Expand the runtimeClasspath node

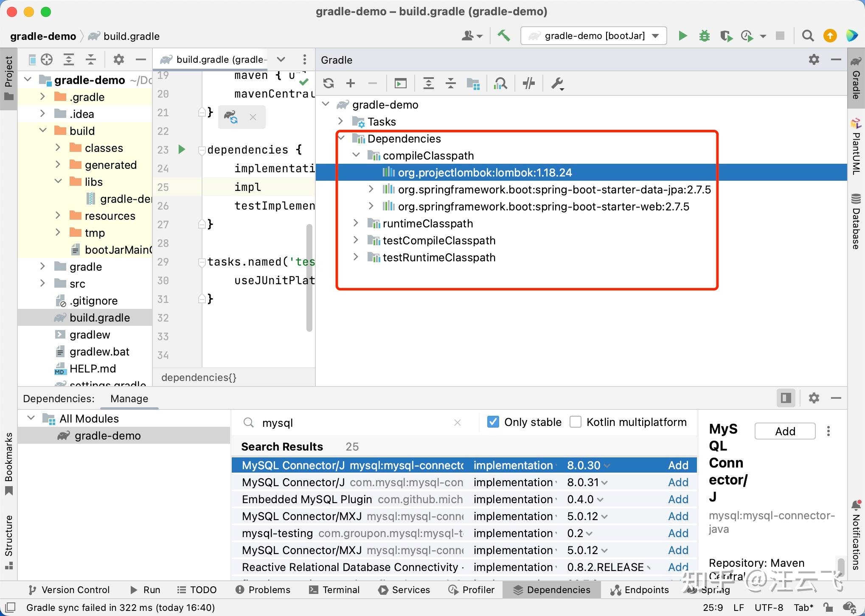coord(356,223)
